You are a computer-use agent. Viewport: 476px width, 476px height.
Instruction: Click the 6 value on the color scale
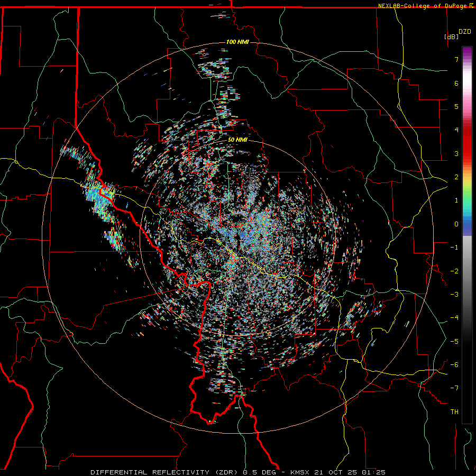point(456,83)
